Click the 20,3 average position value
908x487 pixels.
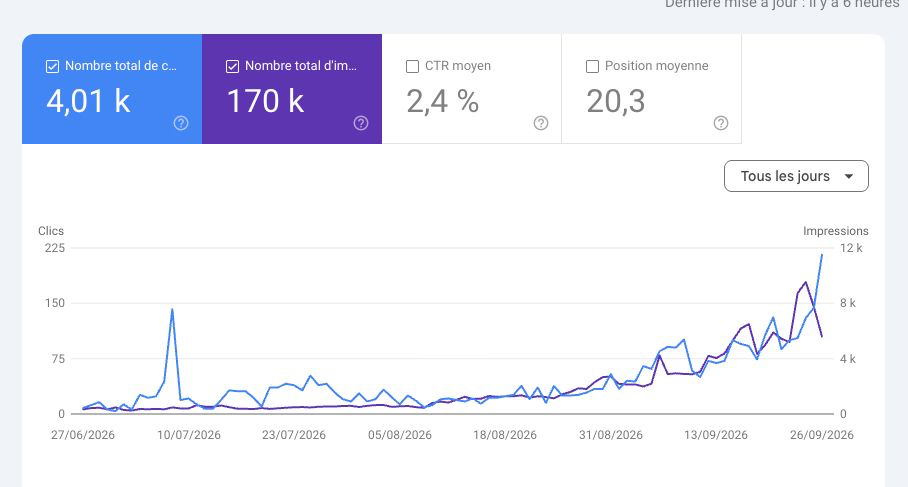pyautogui.click(x=616, y=101)
